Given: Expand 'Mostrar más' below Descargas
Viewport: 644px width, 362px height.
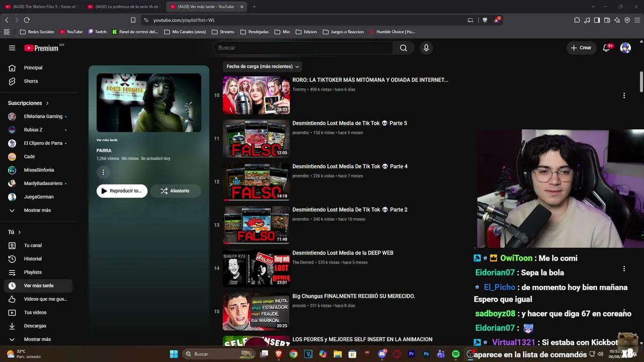Looking at the screenshot, I should 38,339.
